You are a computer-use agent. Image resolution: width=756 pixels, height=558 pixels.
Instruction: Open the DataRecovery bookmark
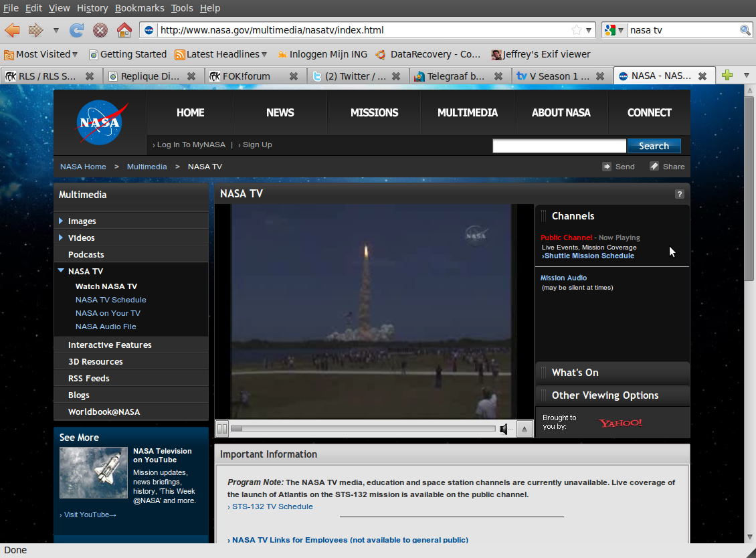click(x=428, y=54)
